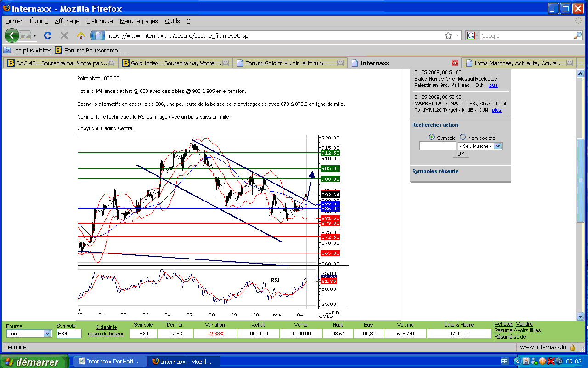Screen dimensions: 588x368
Task: Open the Fichier menu
Action: (14, 21)
